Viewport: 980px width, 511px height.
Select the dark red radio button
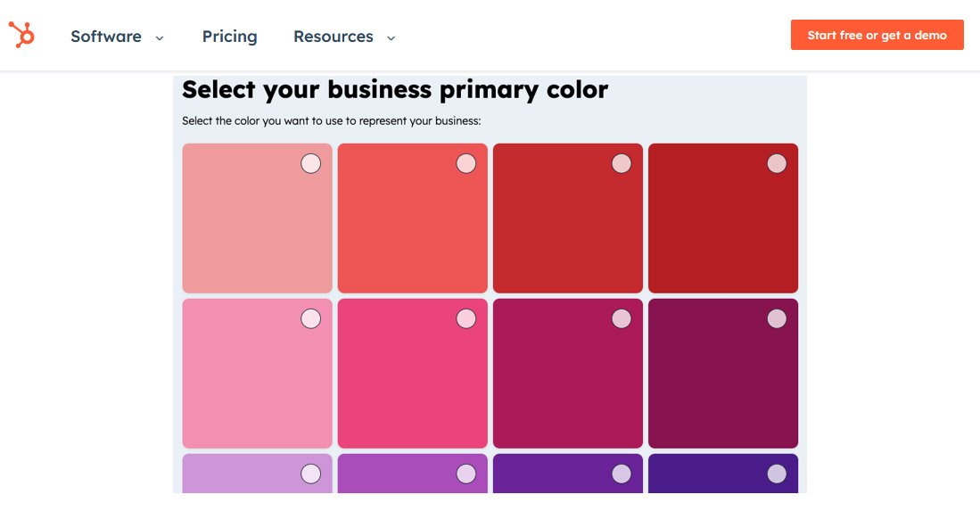777,163
